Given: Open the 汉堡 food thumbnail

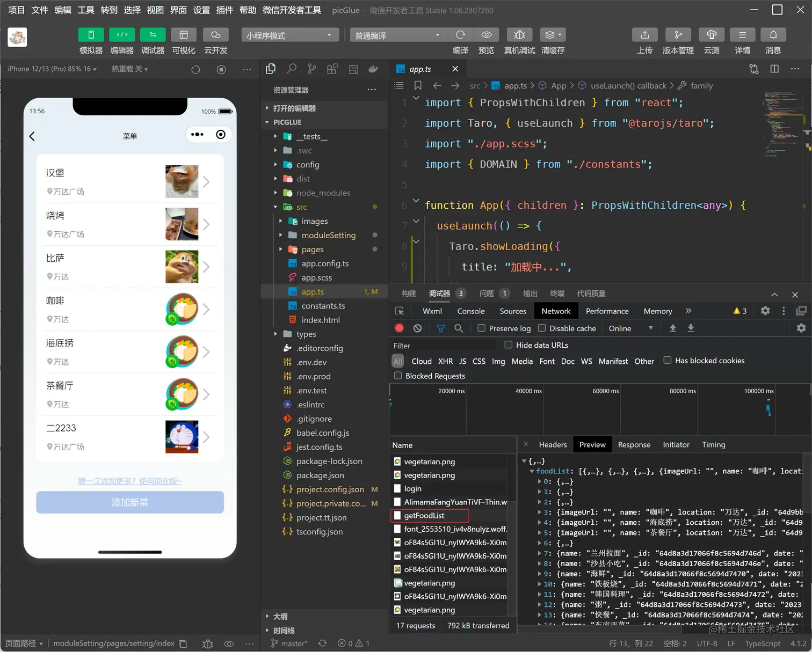Looking at the screenshot, I should (182, 181).
